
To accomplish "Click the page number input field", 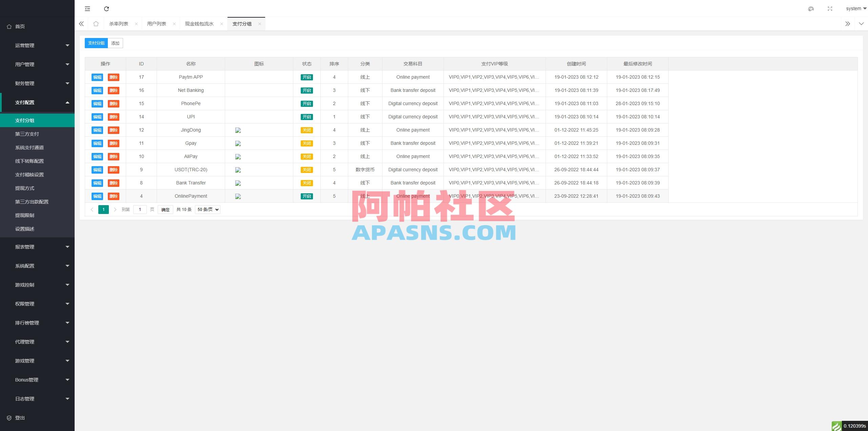I will coord(140,209).
